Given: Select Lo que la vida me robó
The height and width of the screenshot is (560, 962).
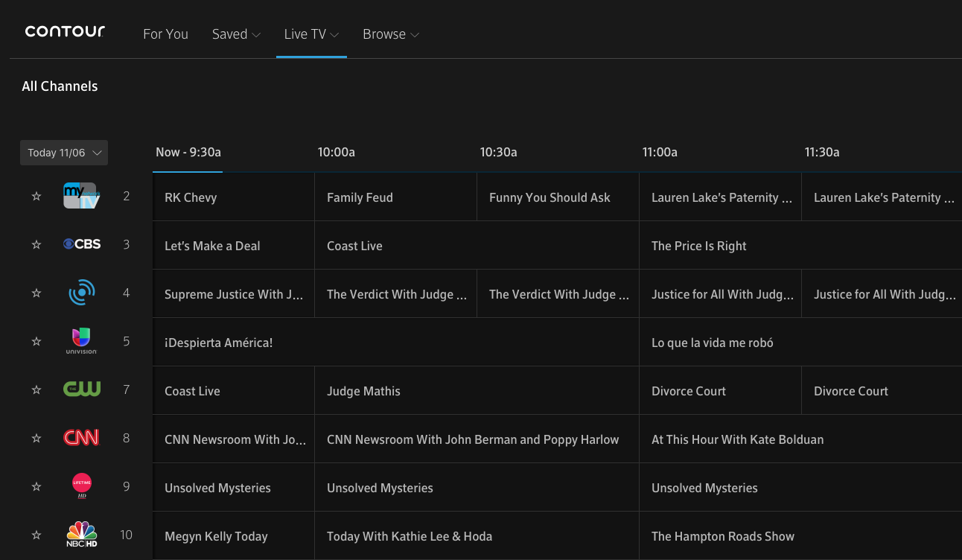Looking at the screenshot, I should click(x=801, y=343).
